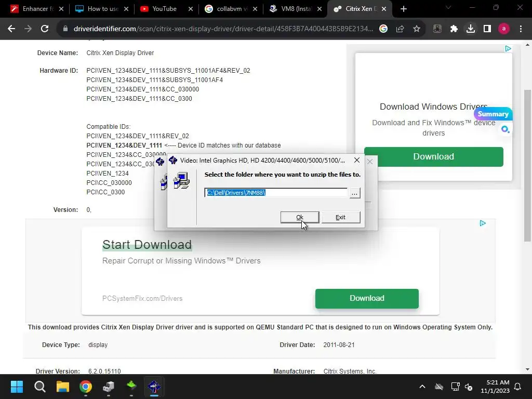This screenshot has height=399, width=532.
Task: Click the muted volume tray icon
Action: click(x=469, y=387)
